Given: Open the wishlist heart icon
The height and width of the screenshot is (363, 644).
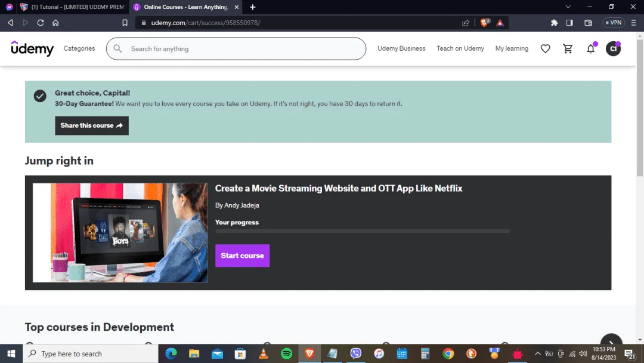Looking at the screenshot, I should point(545,48).
